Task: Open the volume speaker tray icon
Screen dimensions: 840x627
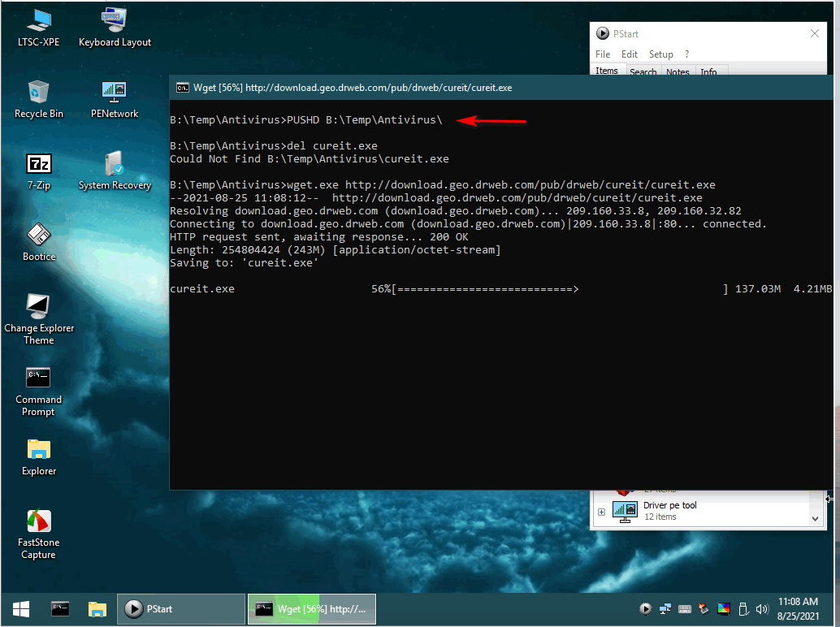Action: pos(762,609)
